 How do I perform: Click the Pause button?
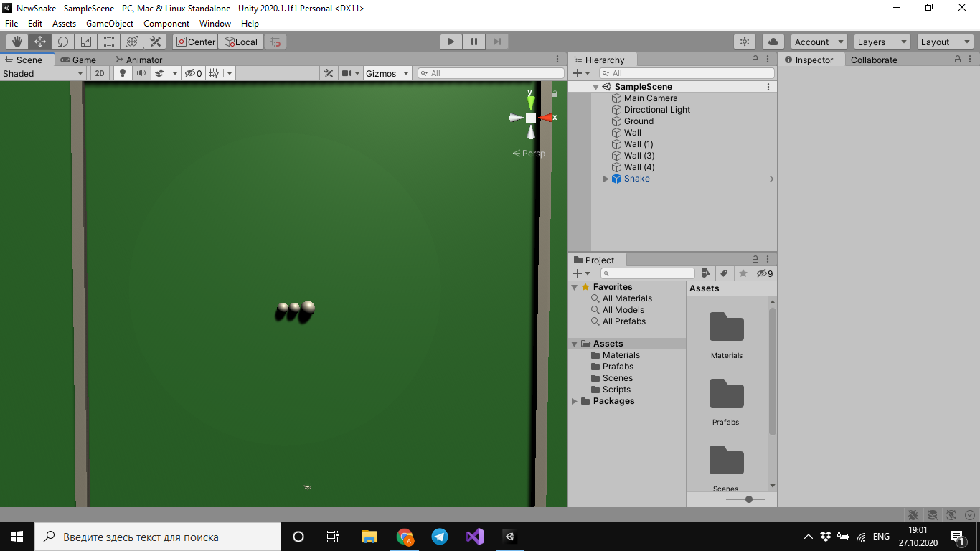[x=474, y=42]
